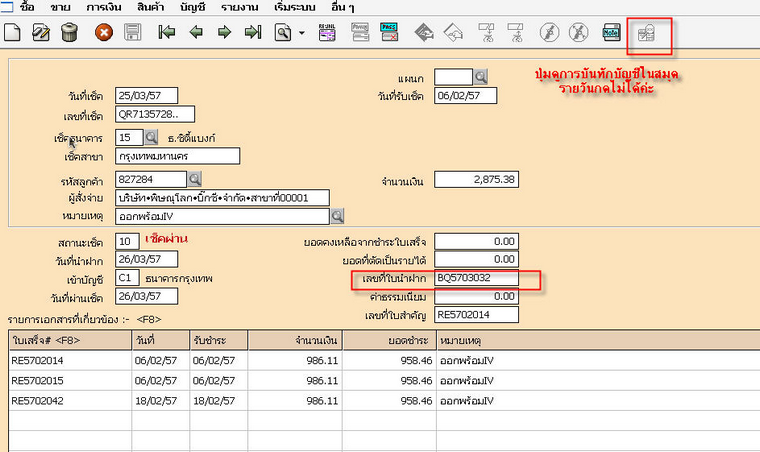Open the dropdown arrow beside search toolbar icon

(x=302, y=33)
